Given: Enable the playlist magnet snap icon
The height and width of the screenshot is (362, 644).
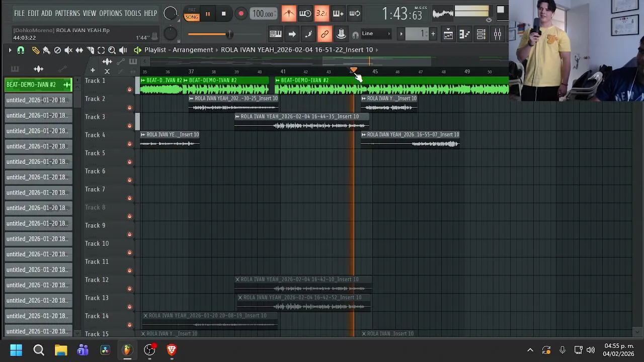Looking at the screenshot, I should tap(21, 50).
